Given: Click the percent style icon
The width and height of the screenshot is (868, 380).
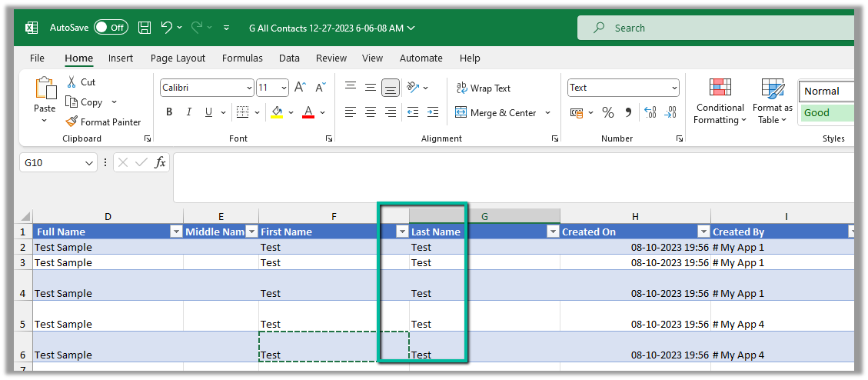Looking at the screenshot, I should pos(608,112).
